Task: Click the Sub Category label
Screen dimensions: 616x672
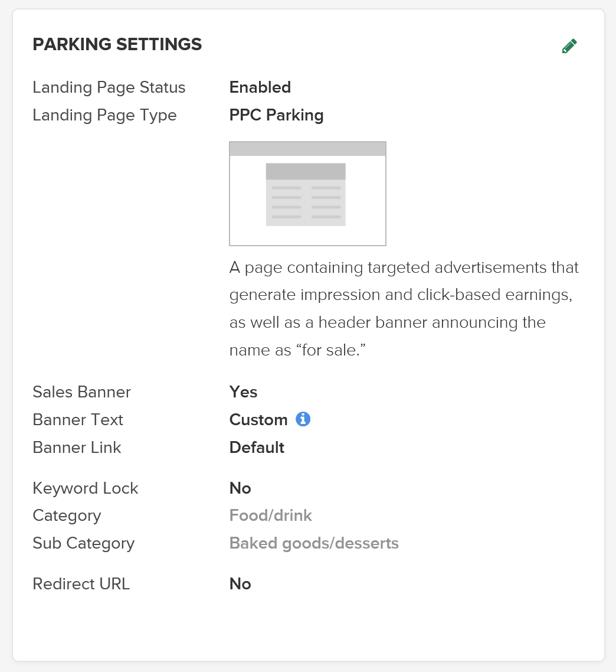Action: coord(84,543)
